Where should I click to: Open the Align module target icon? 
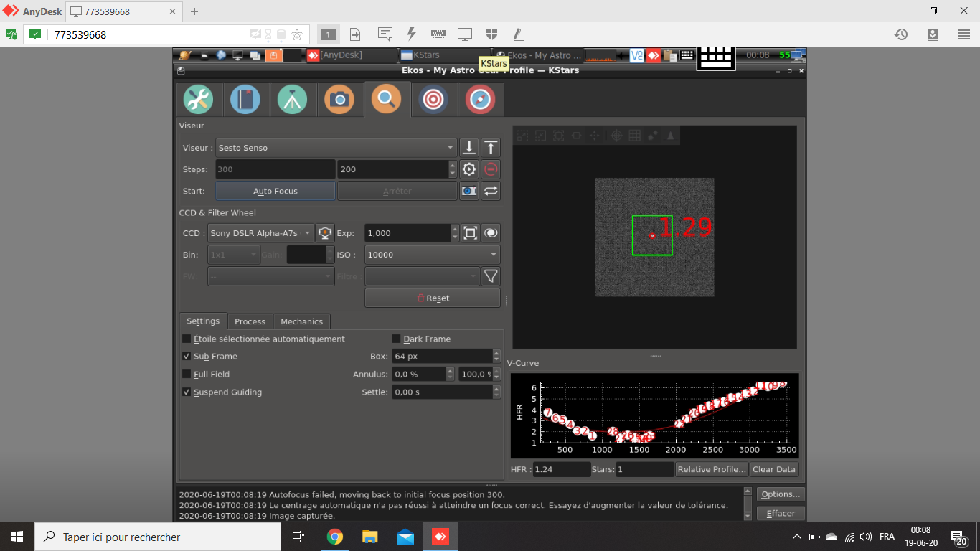[x=433, y=100]
